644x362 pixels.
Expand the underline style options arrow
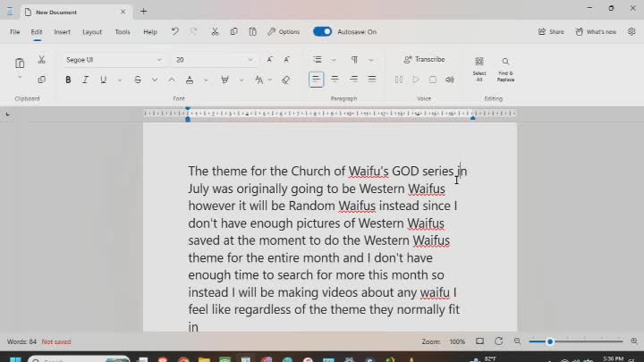(120, 80)
